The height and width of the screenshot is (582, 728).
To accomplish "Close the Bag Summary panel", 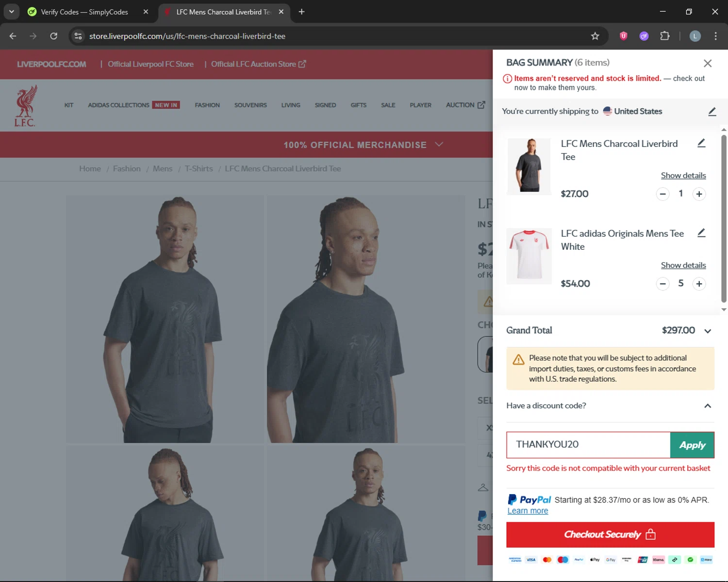I will coord(708,63).
